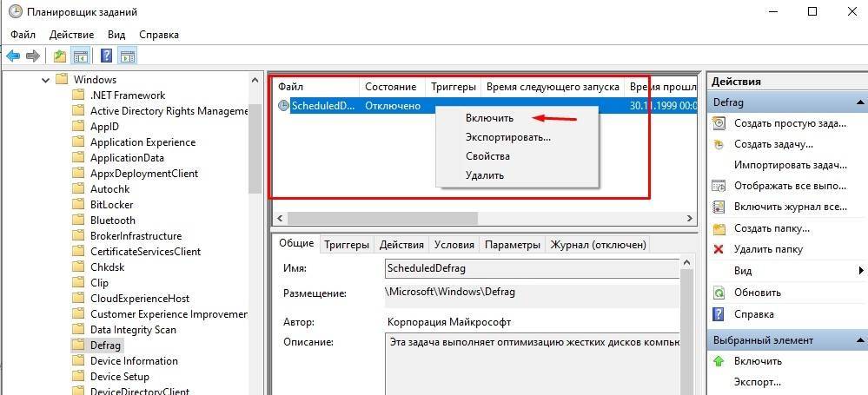Click the Обновить refresh icon in Actions
This screenshot has height=395, width=868.
[719, 293]
